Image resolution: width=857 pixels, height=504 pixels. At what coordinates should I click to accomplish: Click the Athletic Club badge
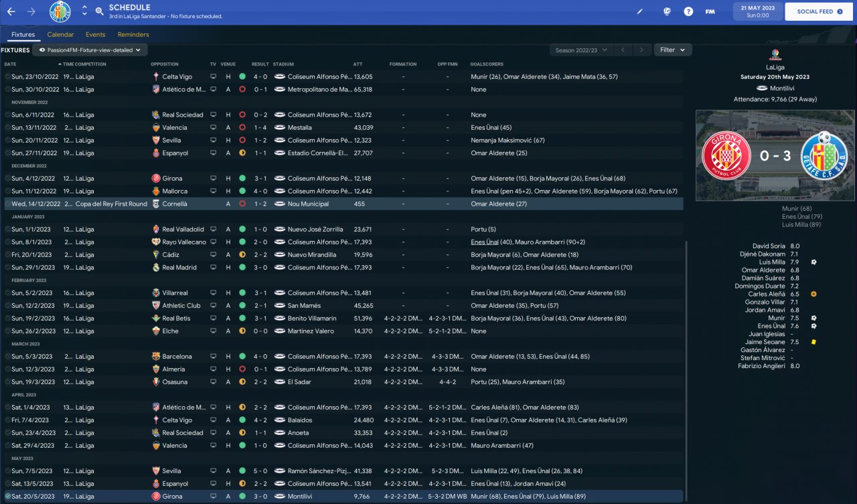(156, 306)
